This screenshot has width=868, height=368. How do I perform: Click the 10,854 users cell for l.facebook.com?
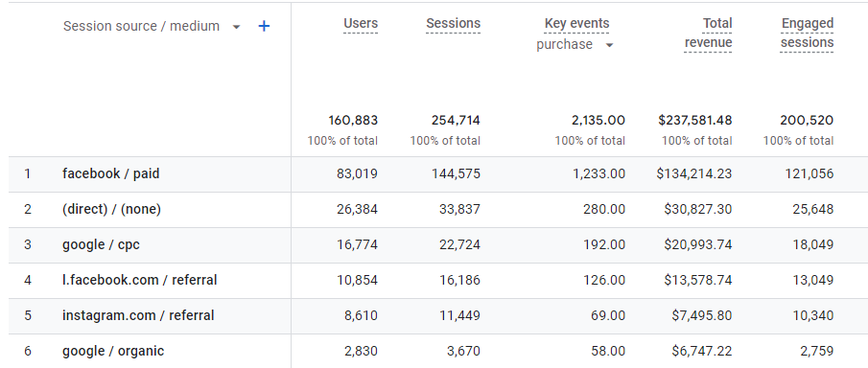(358, 280)
